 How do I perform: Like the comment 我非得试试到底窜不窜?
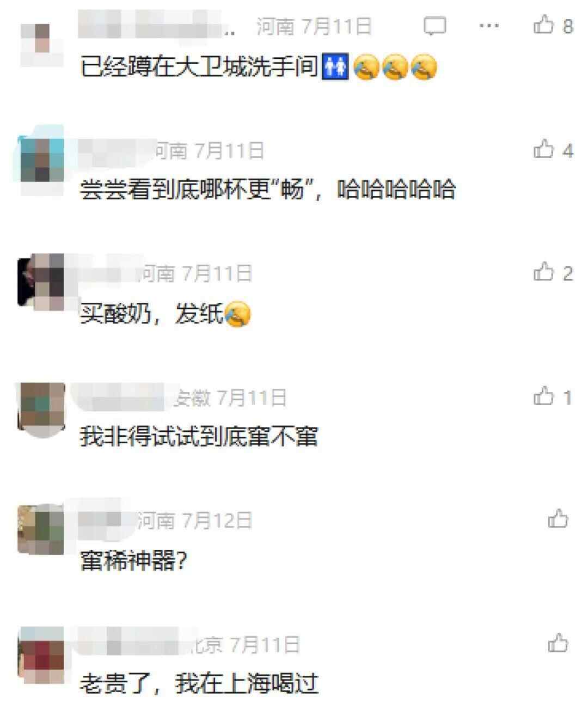(543, 396)
